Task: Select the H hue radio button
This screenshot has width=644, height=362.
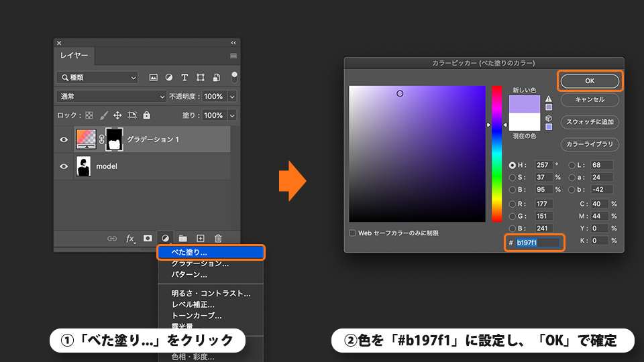Action: 512,165
